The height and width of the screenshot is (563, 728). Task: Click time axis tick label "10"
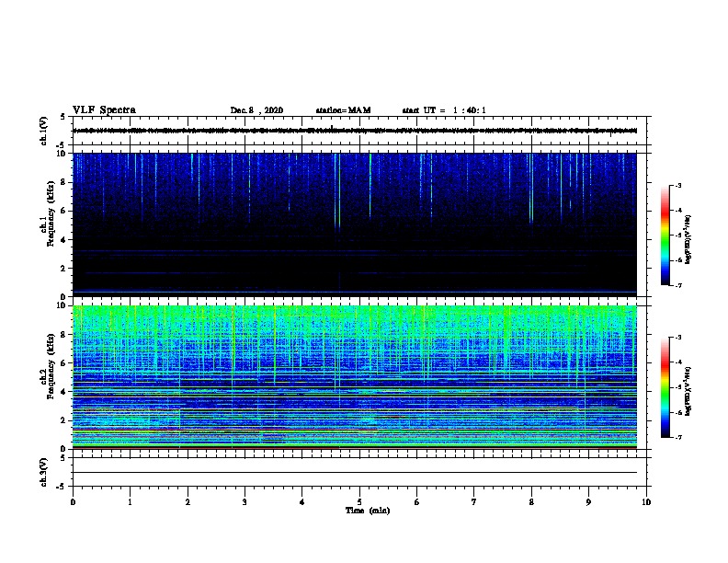(x=646, y=502)
